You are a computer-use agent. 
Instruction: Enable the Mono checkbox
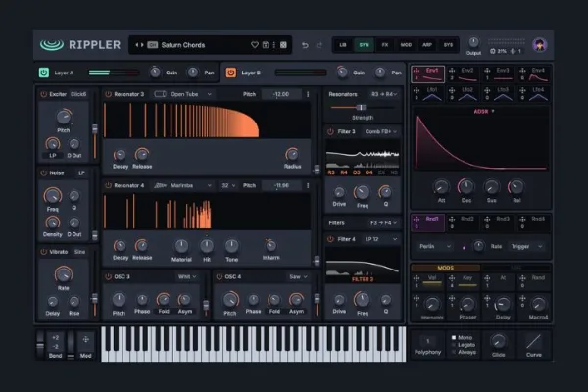(454, 337)
